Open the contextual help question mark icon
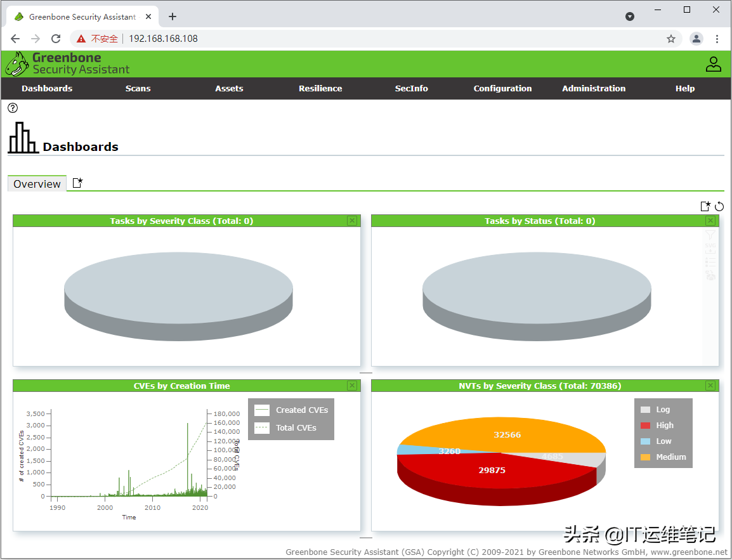This screenshot has height=560, width=732. pos(12,108)
